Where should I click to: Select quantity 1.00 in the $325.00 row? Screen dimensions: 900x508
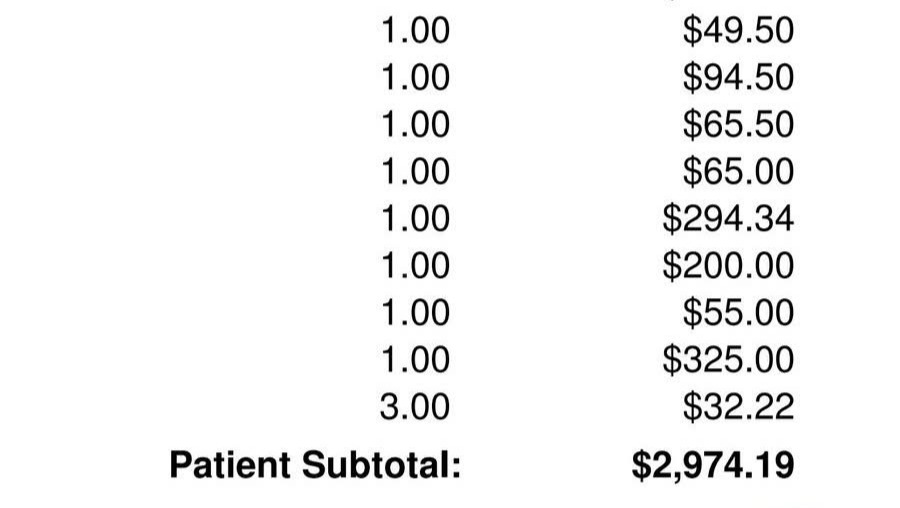[x=415, y=359]
